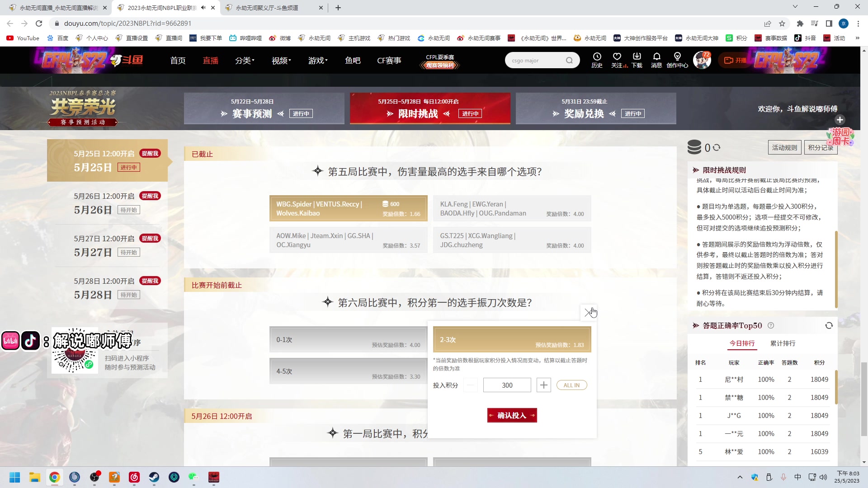Open the CF赛事 menu item
The width and height of the screenshot is (868, 488).
coord(389,60)
